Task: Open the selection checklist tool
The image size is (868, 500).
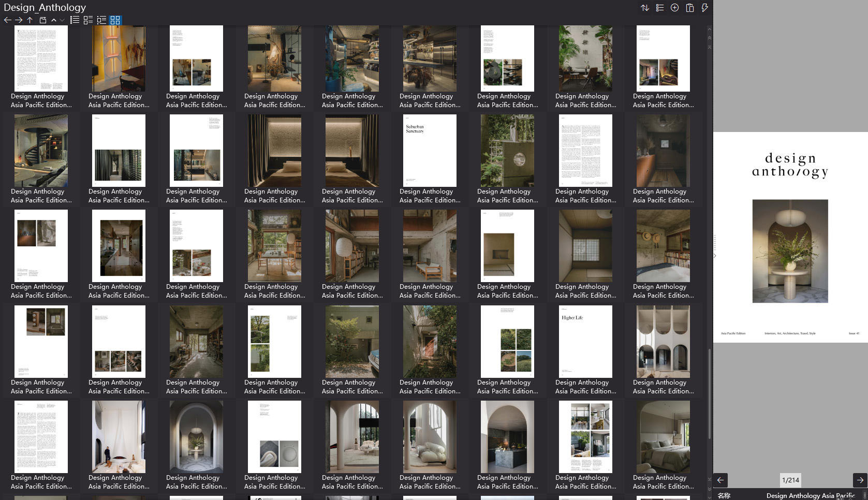Action: pyautogui.click(x=659, y=8)
